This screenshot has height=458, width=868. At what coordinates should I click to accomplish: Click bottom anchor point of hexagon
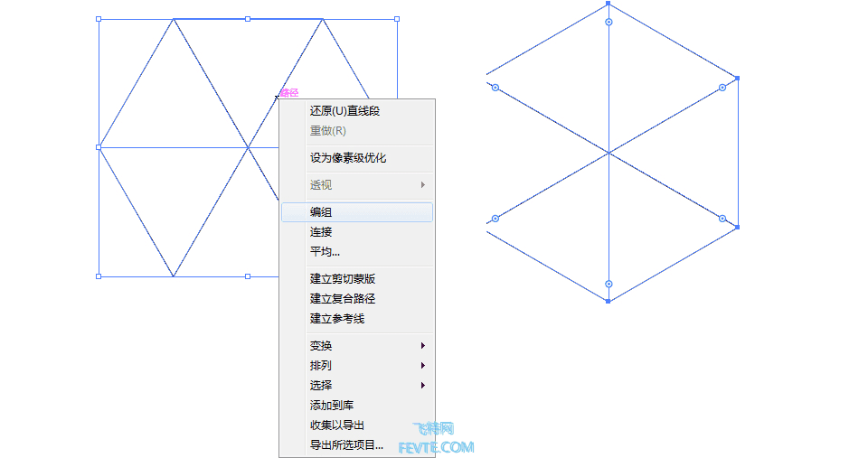click(x=609, y=302)
